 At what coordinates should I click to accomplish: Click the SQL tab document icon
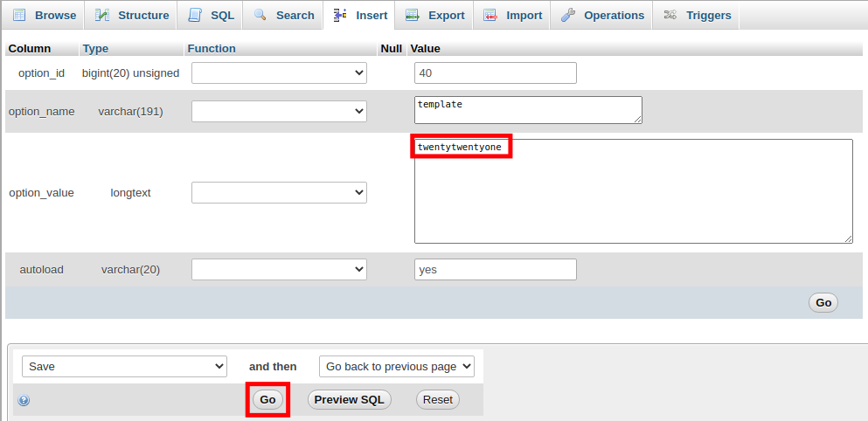(x=194, y=15)
